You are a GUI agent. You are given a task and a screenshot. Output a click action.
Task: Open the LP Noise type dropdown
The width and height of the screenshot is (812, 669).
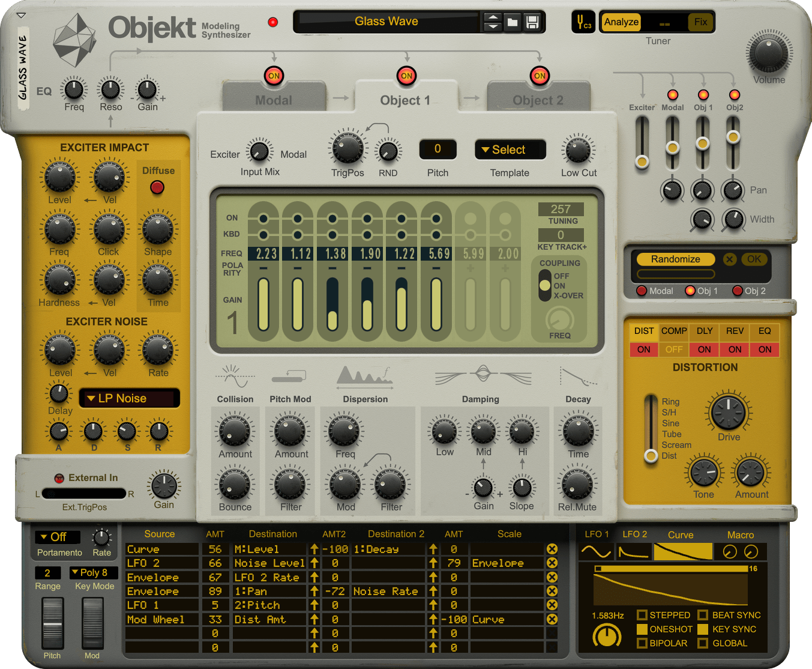129,398
